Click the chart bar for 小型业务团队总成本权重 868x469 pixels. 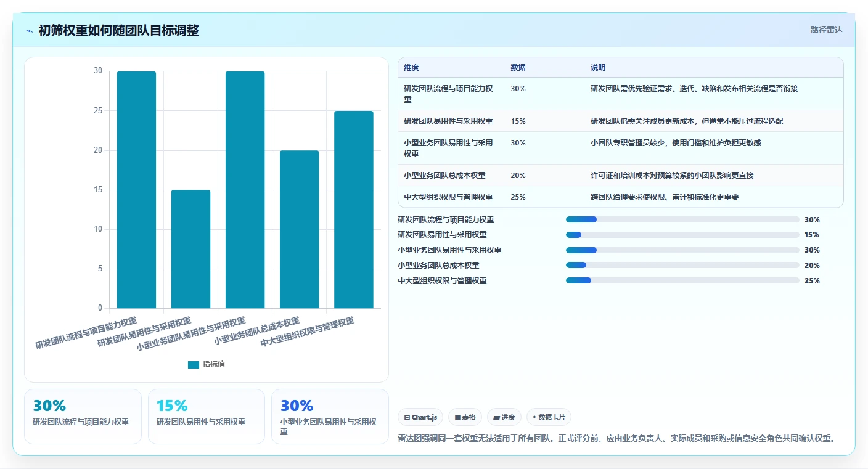click(300, 229)
